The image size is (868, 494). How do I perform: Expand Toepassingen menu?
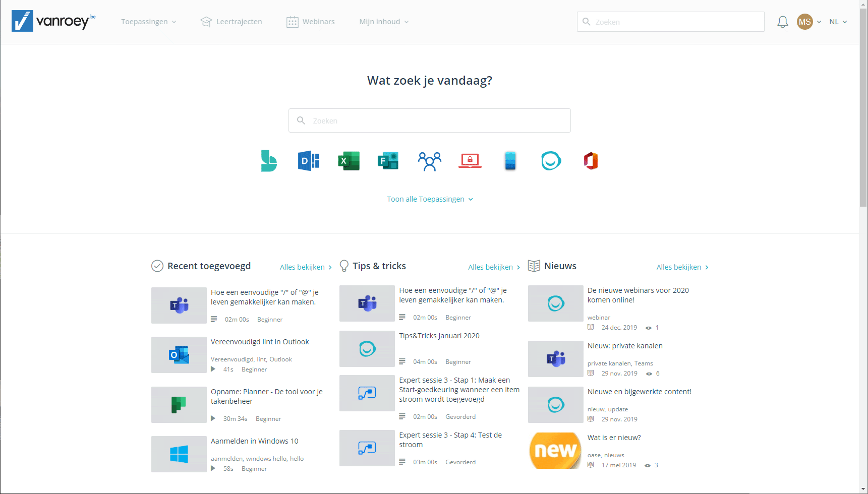149,22
